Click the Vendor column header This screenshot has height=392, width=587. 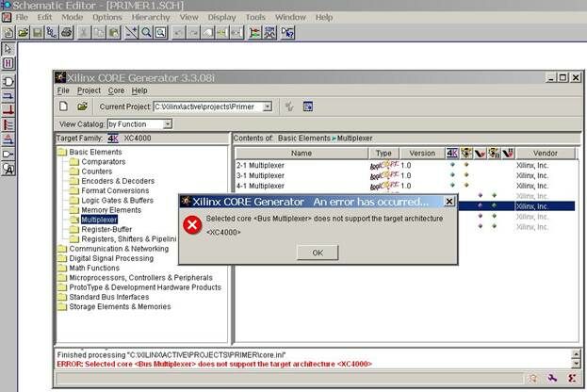(546, 154)
